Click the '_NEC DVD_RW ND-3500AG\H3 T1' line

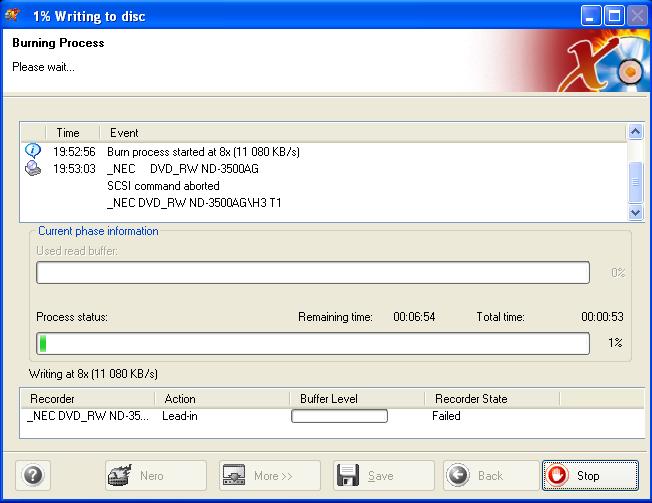click(x=194, y=203)
